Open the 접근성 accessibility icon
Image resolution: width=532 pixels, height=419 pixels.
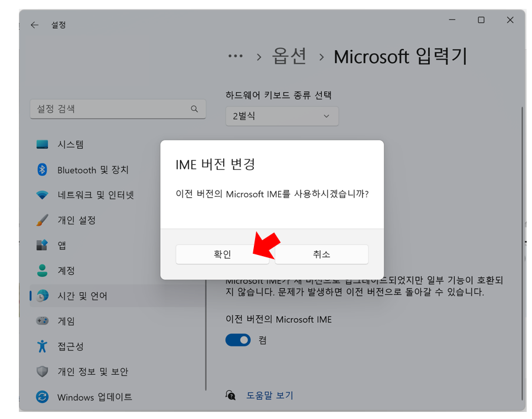coord(42,346)
